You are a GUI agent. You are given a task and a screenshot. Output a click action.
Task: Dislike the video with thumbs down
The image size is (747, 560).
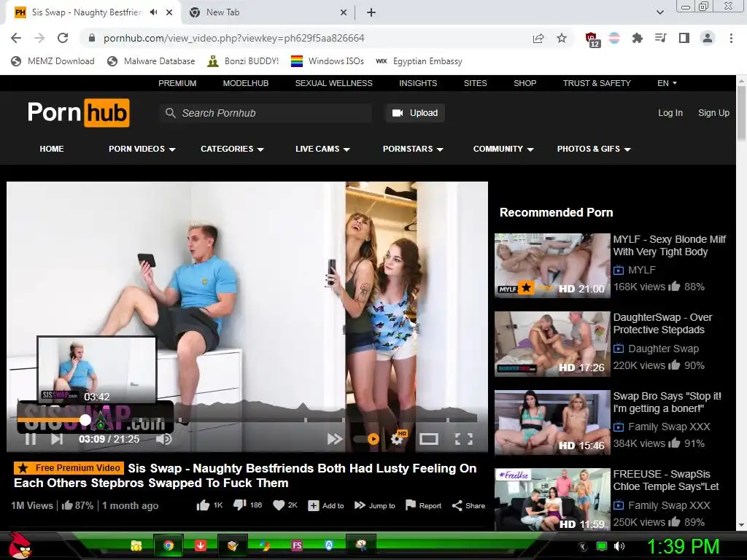239,505
